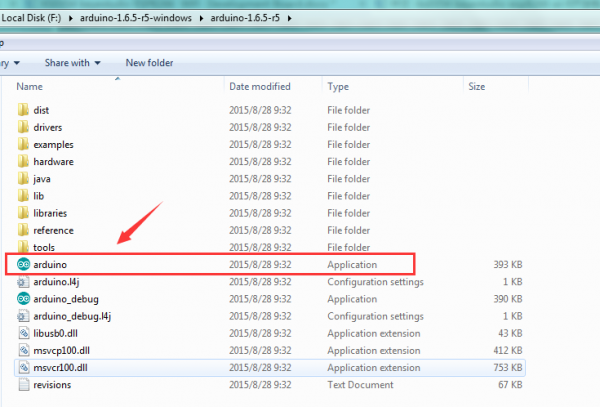Select the 'arduino' application name

tap(50, 264)
